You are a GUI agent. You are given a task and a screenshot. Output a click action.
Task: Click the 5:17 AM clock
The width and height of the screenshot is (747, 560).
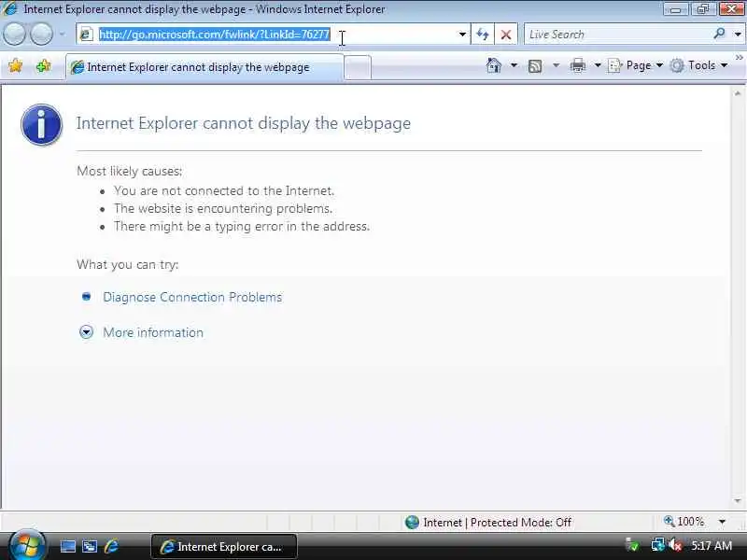pyautogui.click(x=712, y=546)
